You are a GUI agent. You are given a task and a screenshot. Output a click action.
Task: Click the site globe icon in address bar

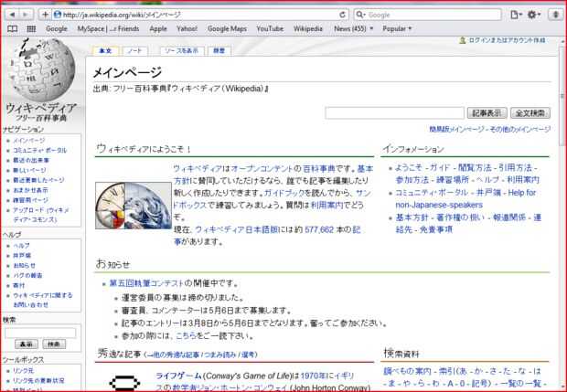(57, 15)
